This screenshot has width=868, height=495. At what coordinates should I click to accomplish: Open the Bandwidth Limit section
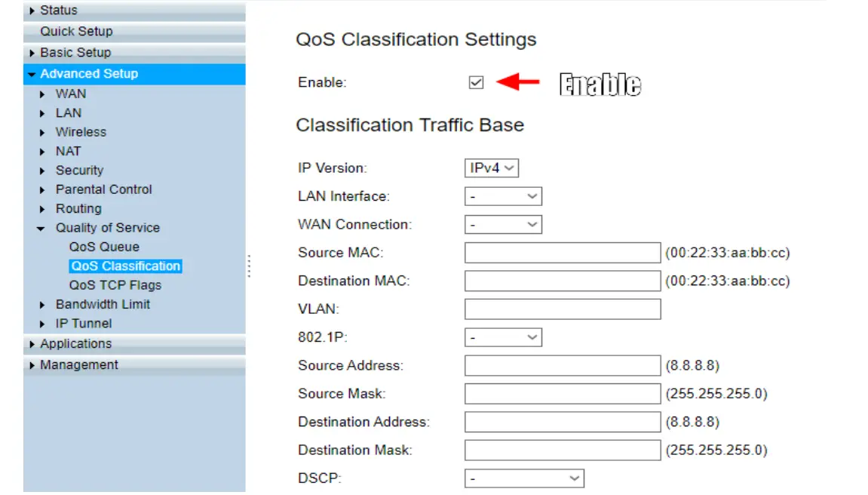(103, 304)
